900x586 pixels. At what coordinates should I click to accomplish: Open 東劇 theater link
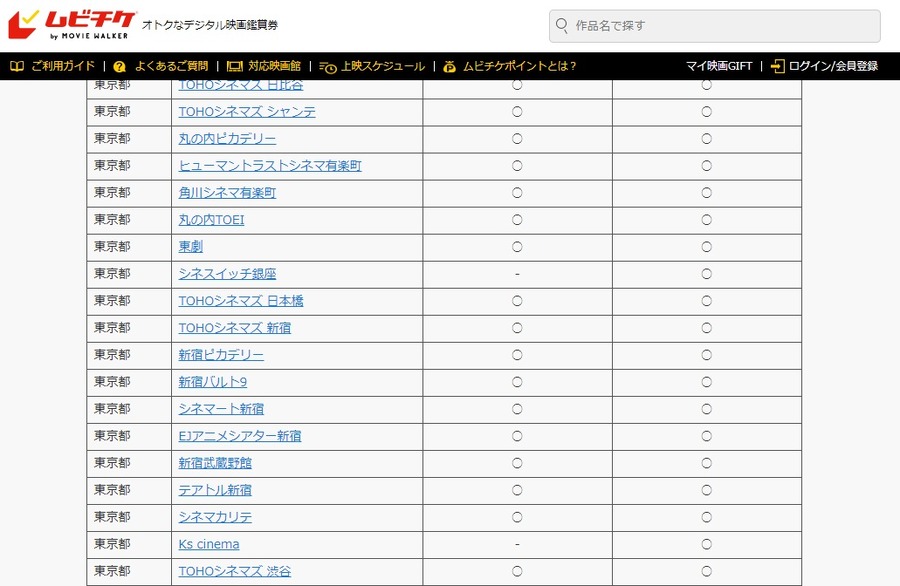coord(191,247)
